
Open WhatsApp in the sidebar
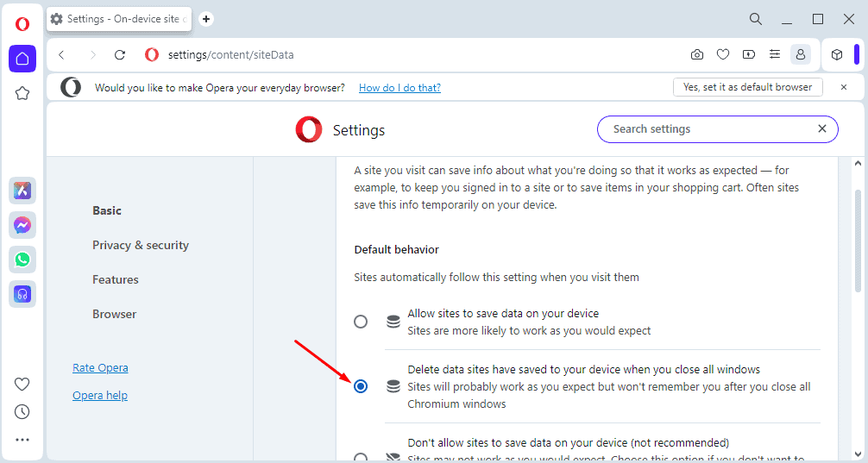22,260
